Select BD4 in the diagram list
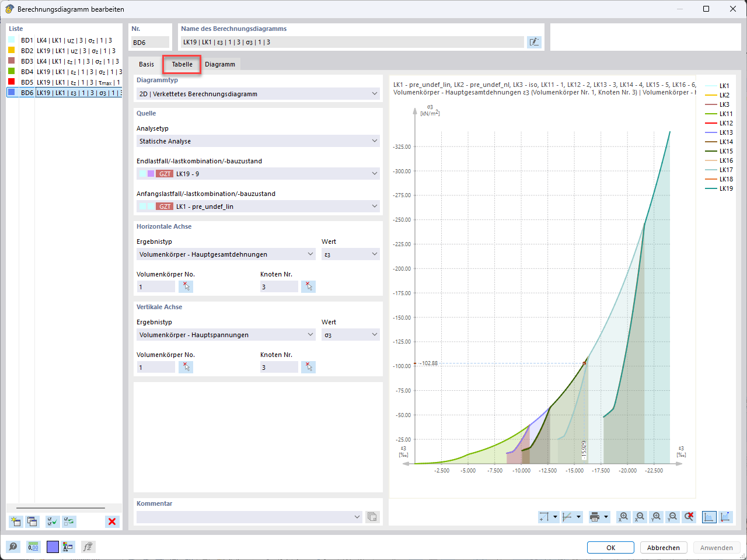 [64, 72]
